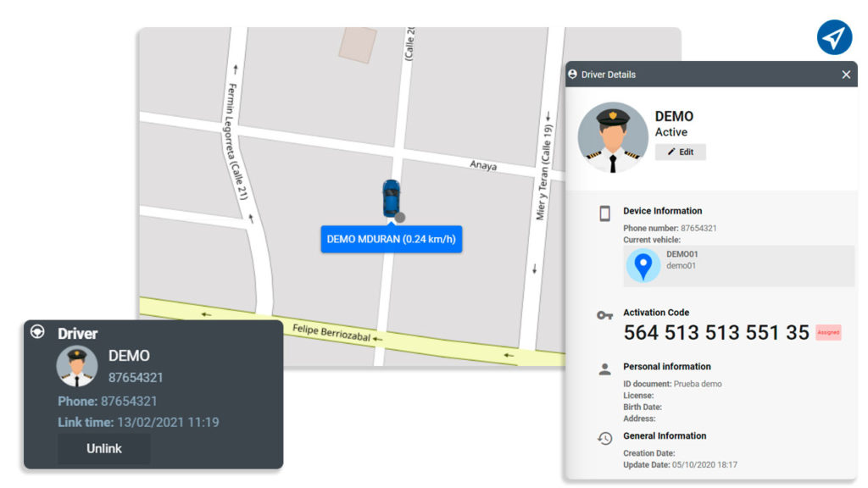Click the driver avatar in Driver Details
The height and width of the screenshot is (488, 868).
click(613, 137)
